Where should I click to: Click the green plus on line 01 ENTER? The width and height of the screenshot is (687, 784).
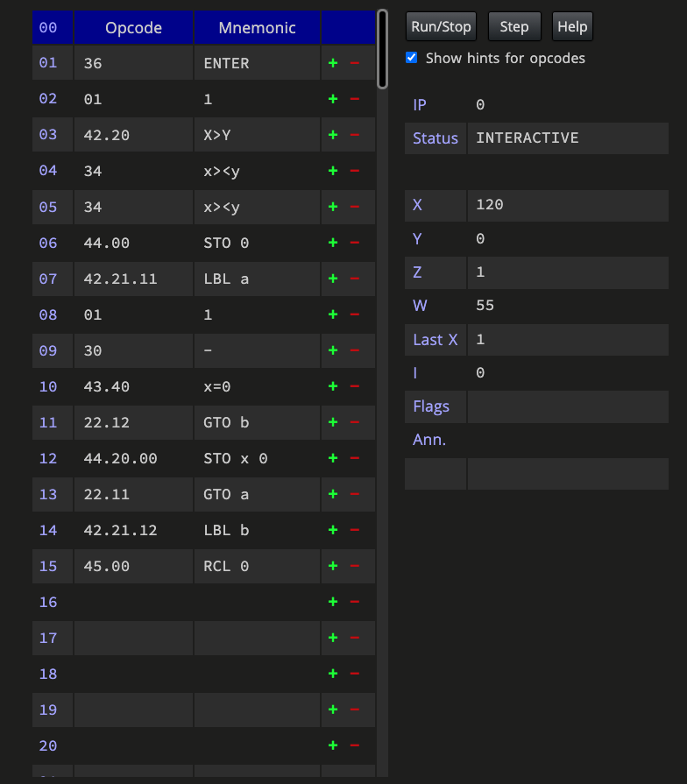(x=333, y=63)
